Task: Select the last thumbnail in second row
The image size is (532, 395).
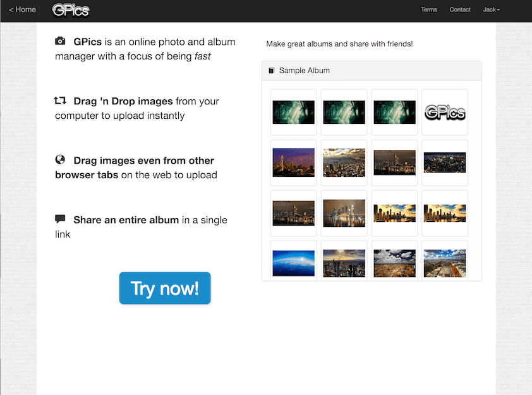Action: pyautogui.click(x=445, y=162)
